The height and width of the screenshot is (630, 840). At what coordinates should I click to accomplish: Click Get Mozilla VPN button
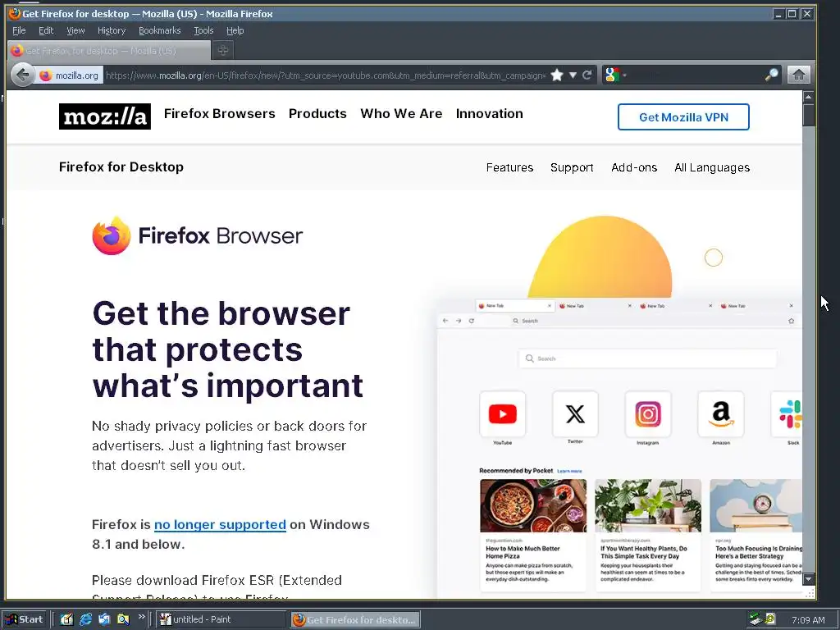click(683, 116)
